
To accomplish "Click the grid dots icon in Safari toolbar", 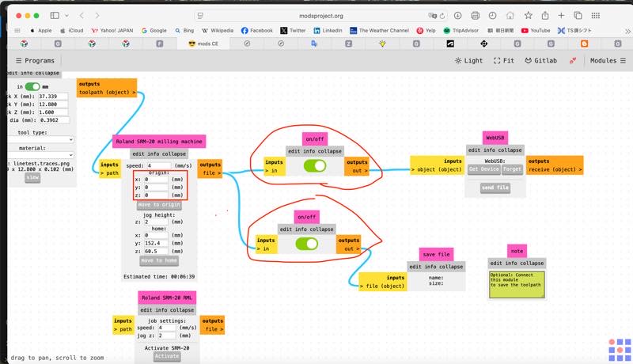I will coord(596,15).
